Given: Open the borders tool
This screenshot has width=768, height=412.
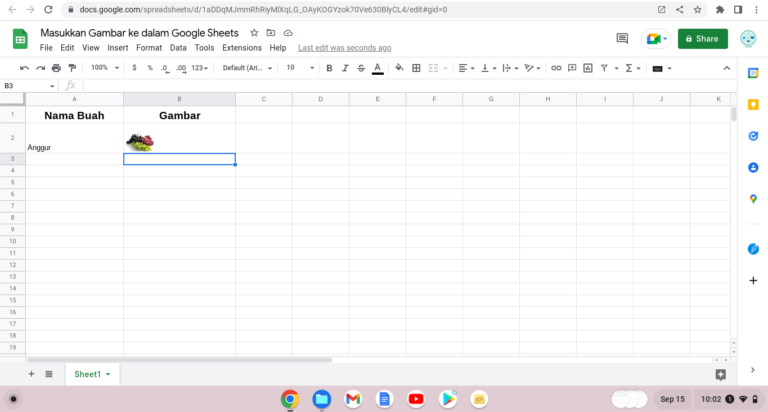Looking at the screenshot, I should (416, 68).
